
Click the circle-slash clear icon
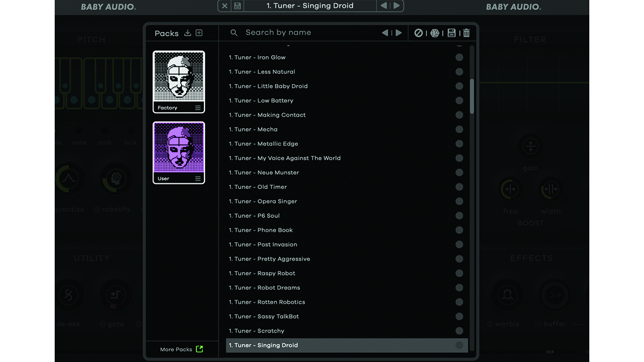[419, 33]
